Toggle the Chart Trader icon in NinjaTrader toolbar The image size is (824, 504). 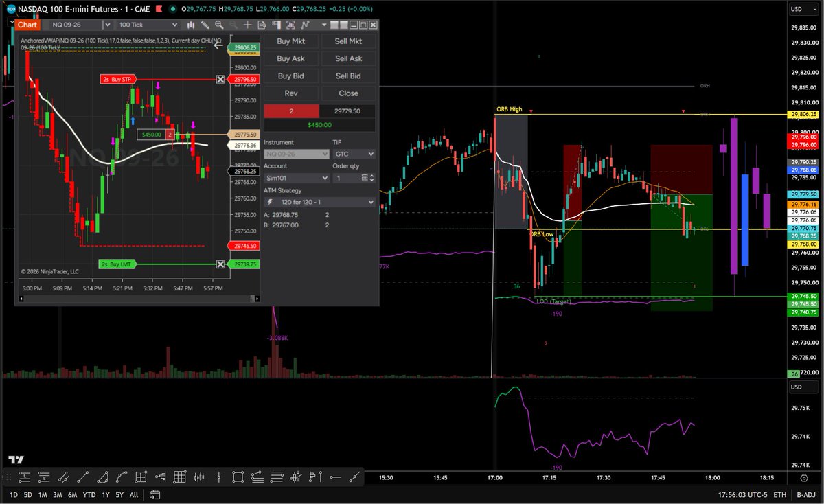(276, 25)
